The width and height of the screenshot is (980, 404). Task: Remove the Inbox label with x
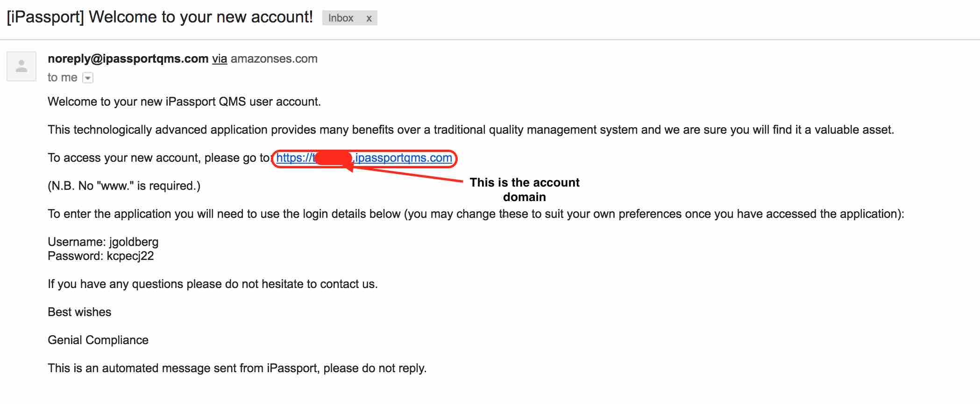[x=369, y=18]
